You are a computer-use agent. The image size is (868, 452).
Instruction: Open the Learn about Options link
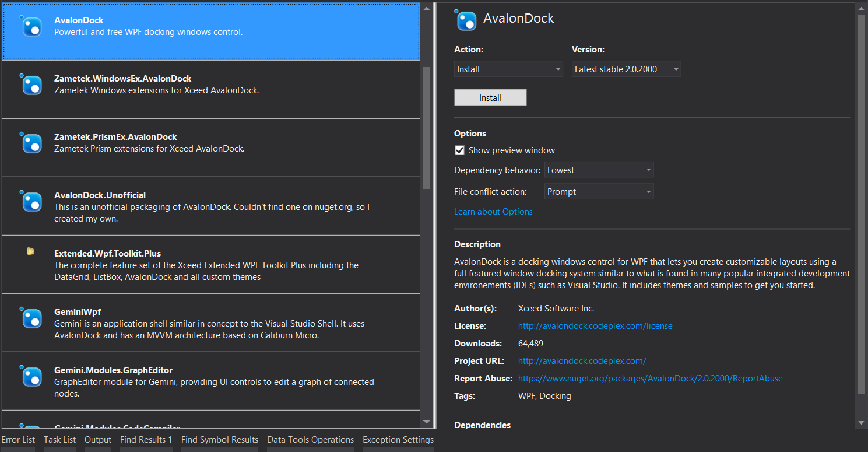coord(493,212)
